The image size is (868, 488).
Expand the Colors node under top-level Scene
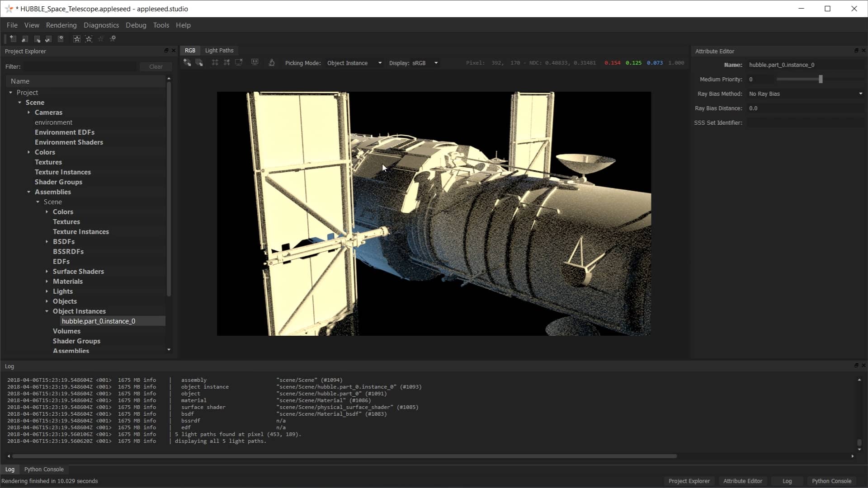tap(28, 152)
